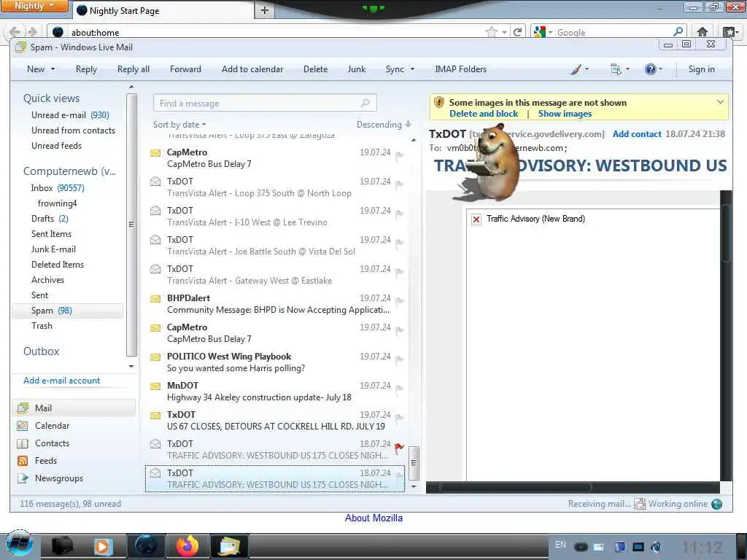Flag the TxDOT I-10 West @ Lee Trevino message
The height and width of the screenshot is (560, 747).
coord(399,214)
